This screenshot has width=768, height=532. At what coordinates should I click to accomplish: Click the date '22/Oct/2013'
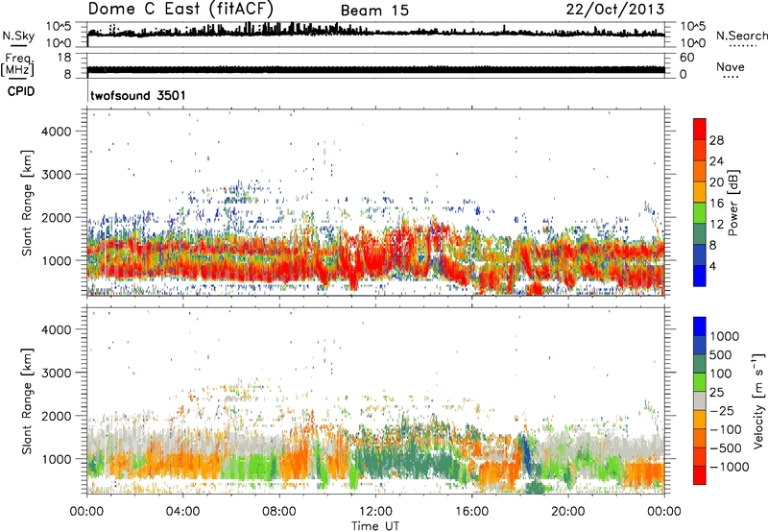tap(615, 10)
